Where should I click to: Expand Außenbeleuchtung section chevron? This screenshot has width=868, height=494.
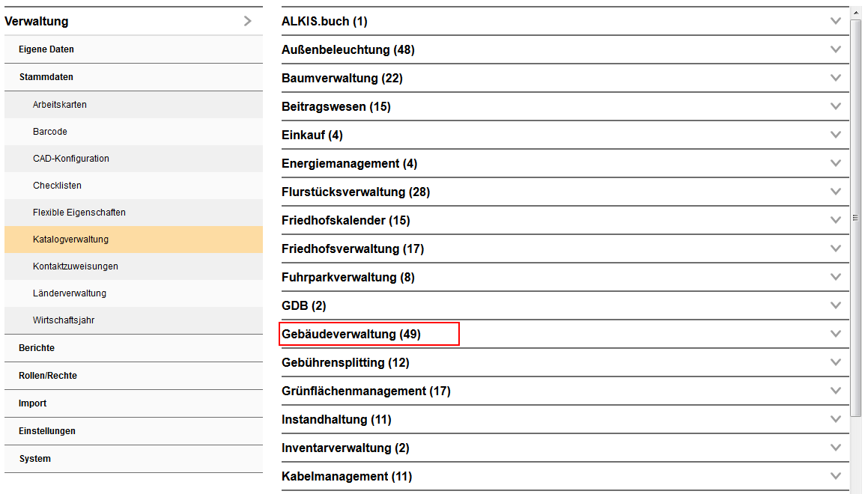[x=836, y=49]
